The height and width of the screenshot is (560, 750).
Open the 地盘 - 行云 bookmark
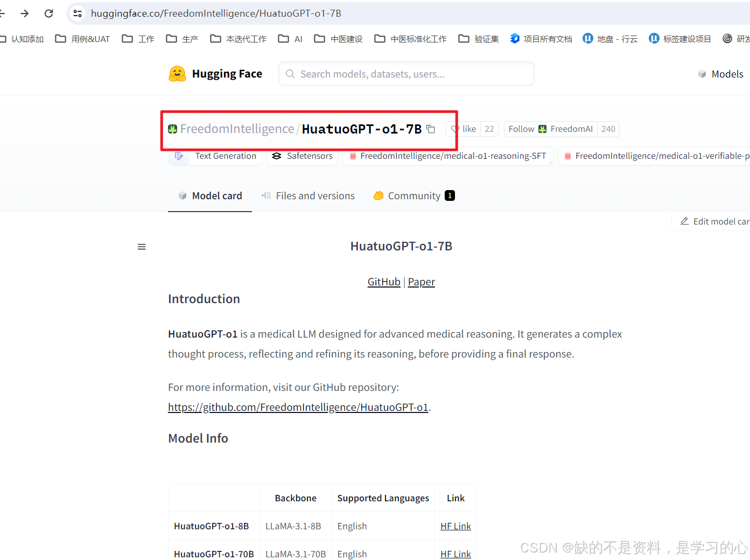610,39
